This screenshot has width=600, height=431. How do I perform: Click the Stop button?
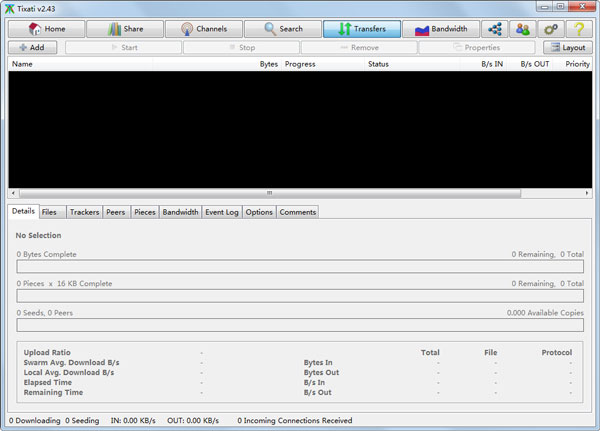pos(241,47)
